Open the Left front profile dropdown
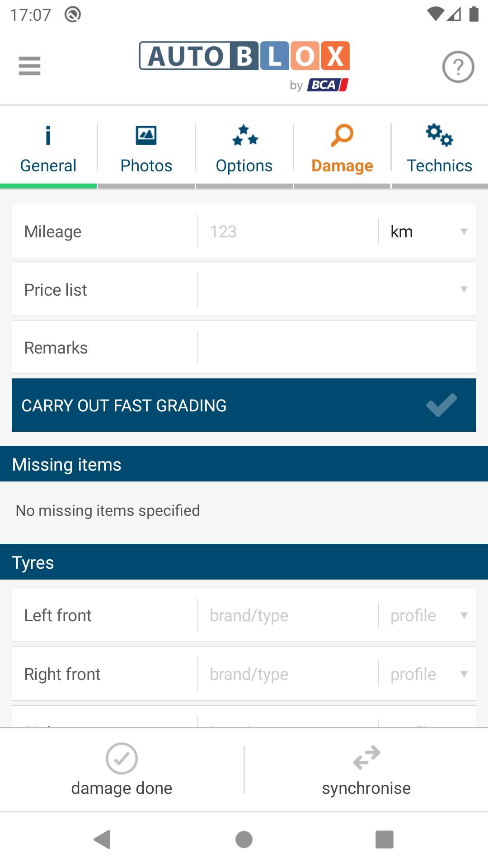 click(427, 615)
